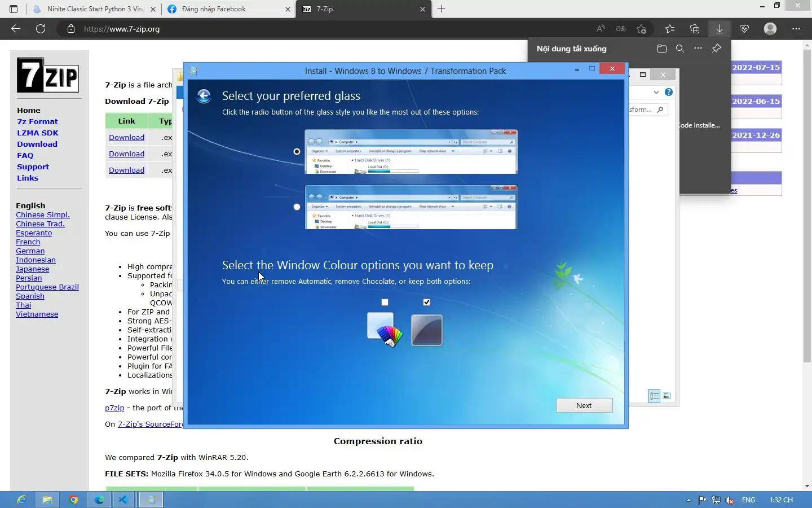The width and height of the screenshot is (812, 508).
Task: Click the back arrow in installer wizard
Action: (x=204, y=96)
